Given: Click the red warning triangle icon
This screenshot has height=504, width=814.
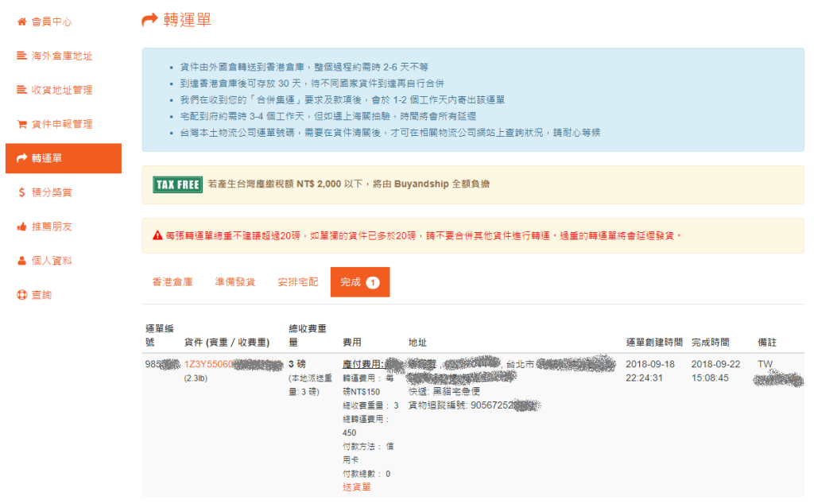Looking at the screenshot, I should pos(157,236).
